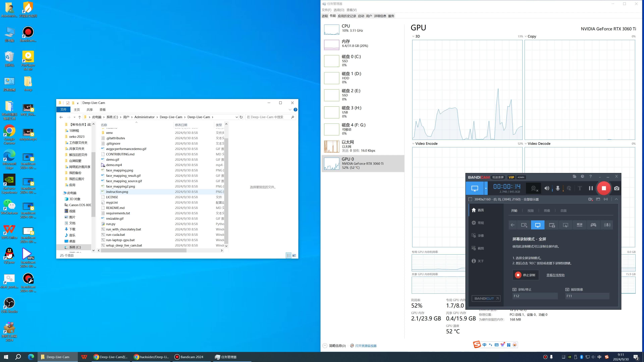Image resolution: width=644 pixels, height=362 pixels.
Task: Click 停止录制 button in Bandicam
Action: click(x=525, y=275)
